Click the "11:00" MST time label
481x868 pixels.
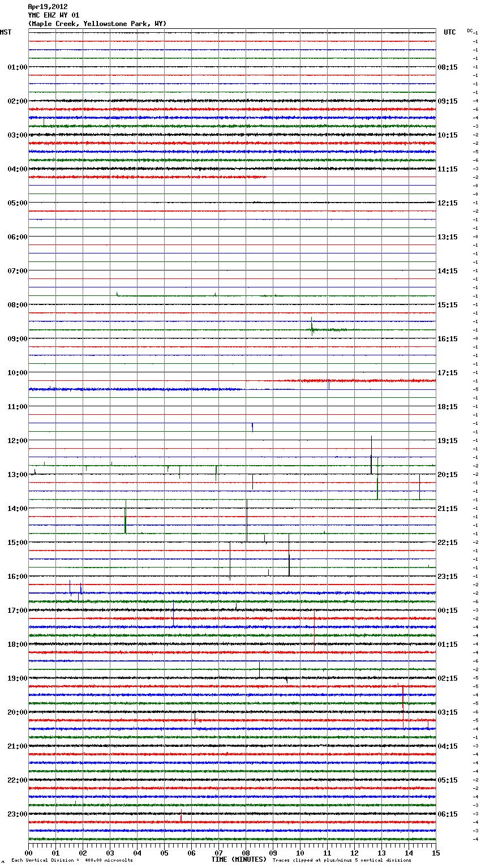18,407
